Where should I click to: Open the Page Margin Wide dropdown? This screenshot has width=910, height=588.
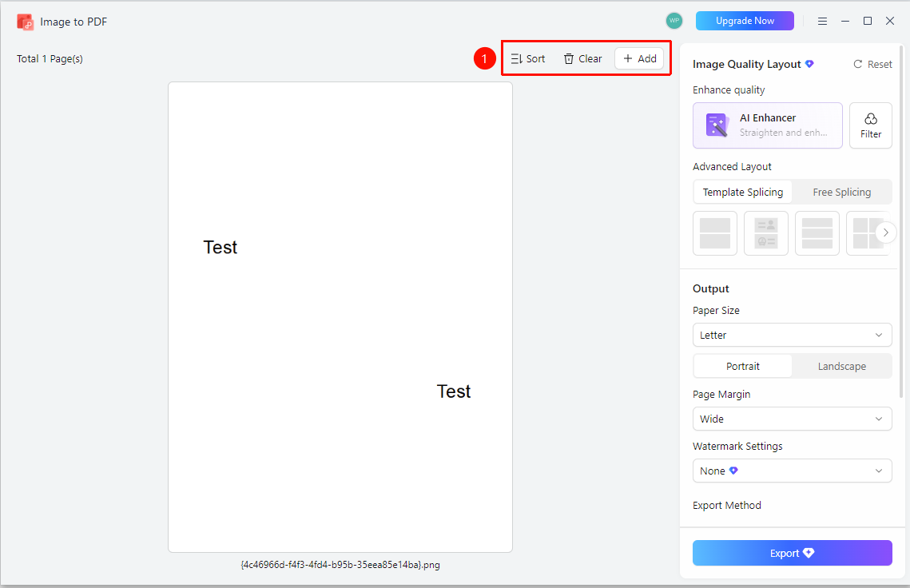[x=793, y=419]
